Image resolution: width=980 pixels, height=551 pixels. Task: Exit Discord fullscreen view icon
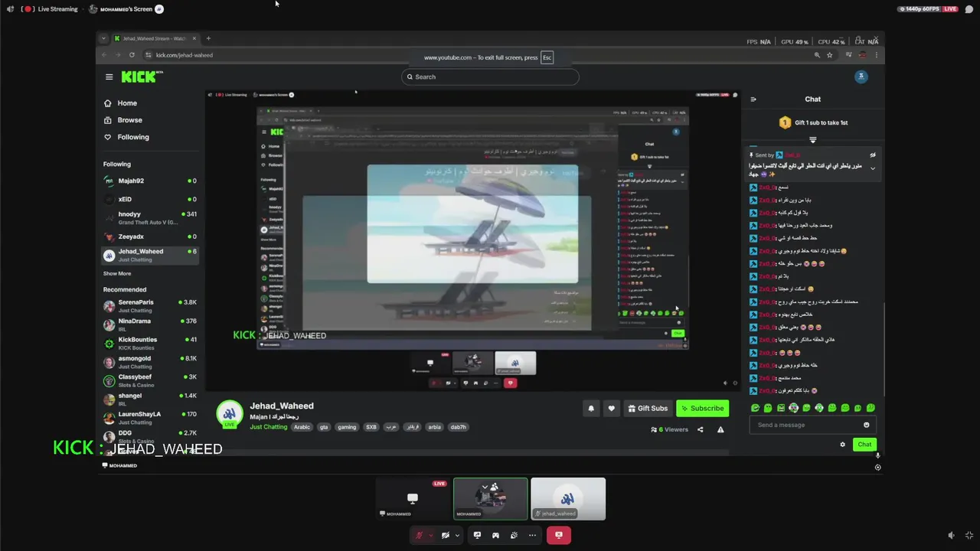(x=969, y=535)
